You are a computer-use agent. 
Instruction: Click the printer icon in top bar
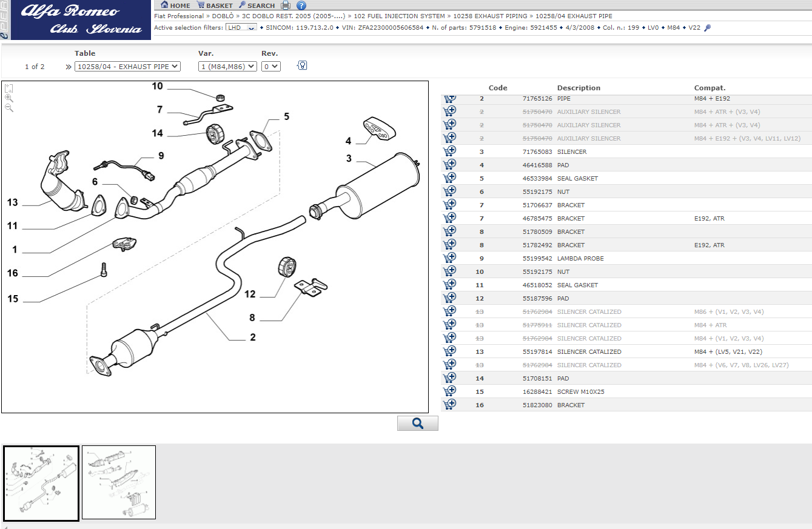(286, 5)
